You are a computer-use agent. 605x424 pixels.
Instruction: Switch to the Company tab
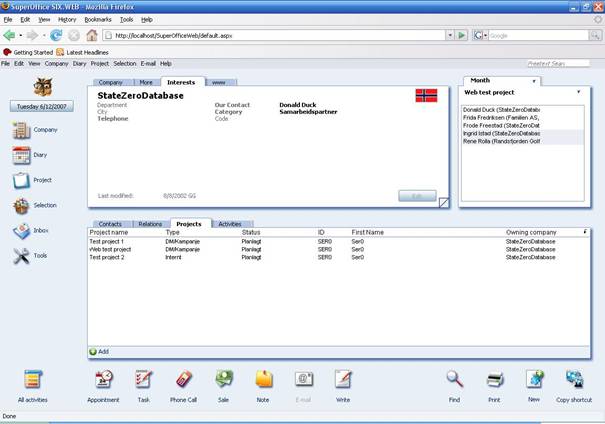click(110, 82)
